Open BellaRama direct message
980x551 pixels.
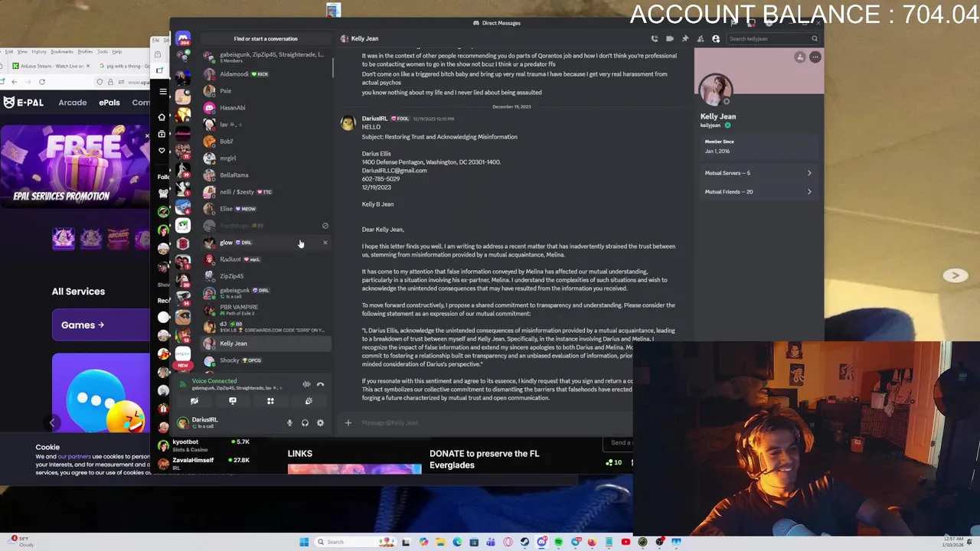tap(266, 175)
